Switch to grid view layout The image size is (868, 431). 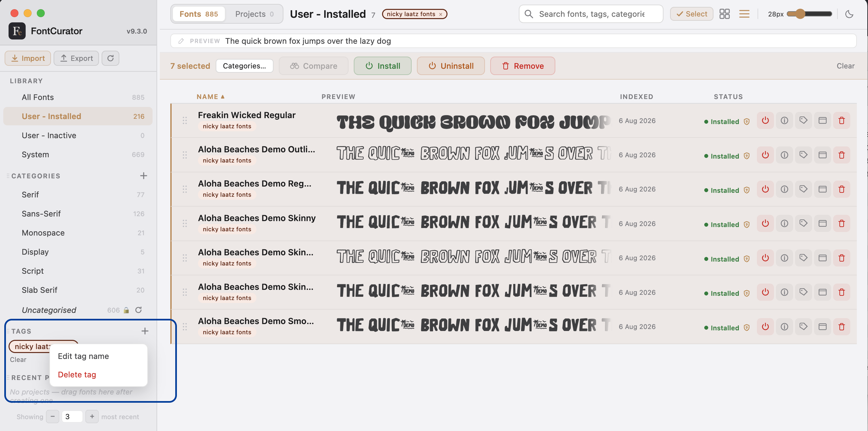[x=724, y=14]
